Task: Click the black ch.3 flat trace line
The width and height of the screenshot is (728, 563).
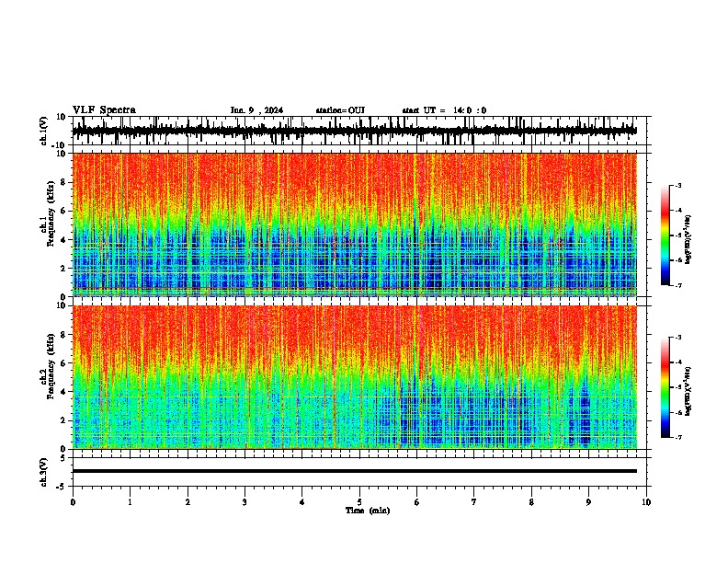Action: click(x=355, y=471)
